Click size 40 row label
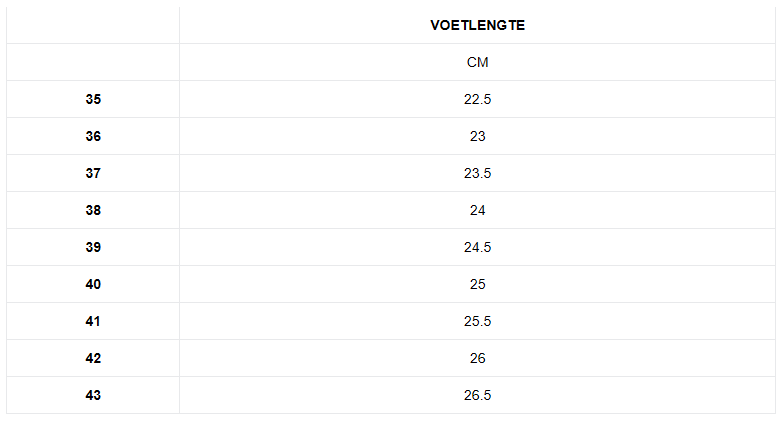The width and height of the screenshot is (782, 421). coord(93,284)
